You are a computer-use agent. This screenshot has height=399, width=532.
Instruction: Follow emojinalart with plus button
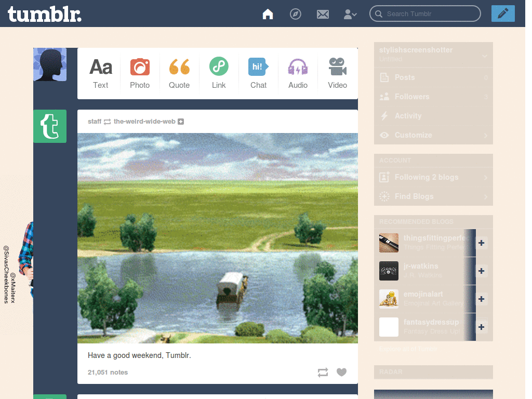tap(481, 299)
